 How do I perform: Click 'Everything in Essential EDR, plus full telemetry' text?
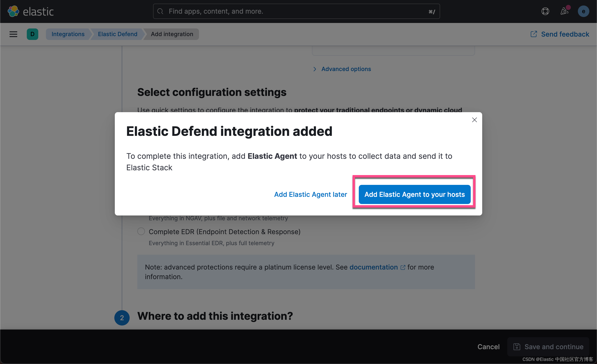[x=211, y=243]
